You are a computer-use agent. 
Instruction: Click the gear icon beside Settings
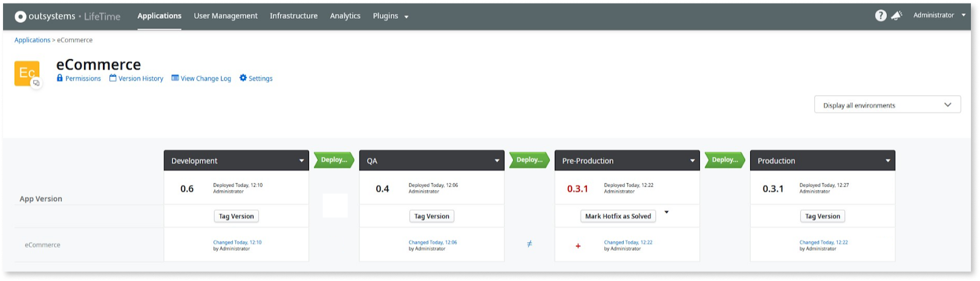(243, 78)
